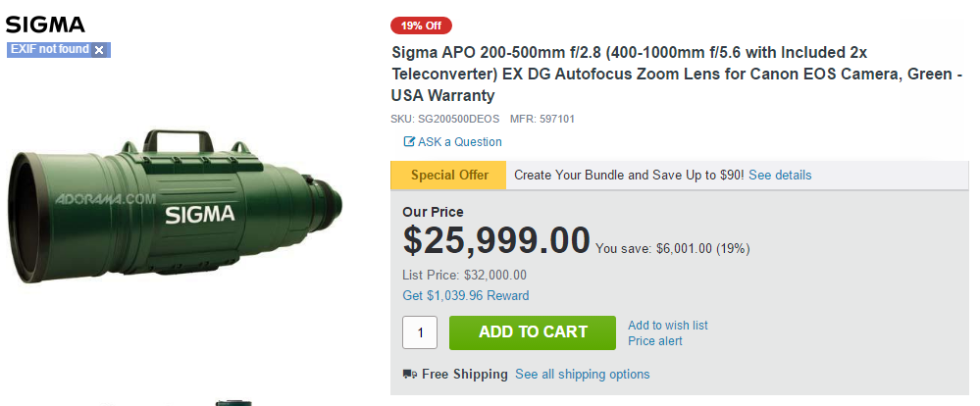Image resolution: width=980 pixels, height=406 pixels.
Task: Open the Get $1,039.96 Reward link
Action: 465,296
